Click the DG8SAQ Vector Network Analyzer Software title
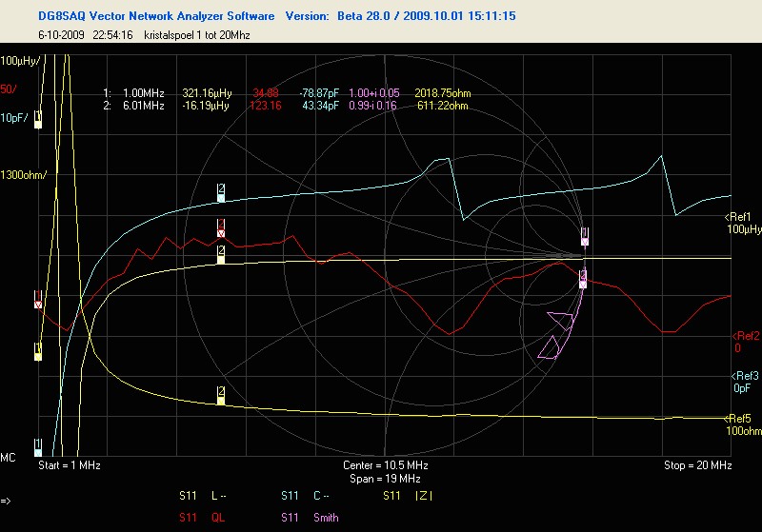Screen dimensions: 762x532 (x=156, y=16)
